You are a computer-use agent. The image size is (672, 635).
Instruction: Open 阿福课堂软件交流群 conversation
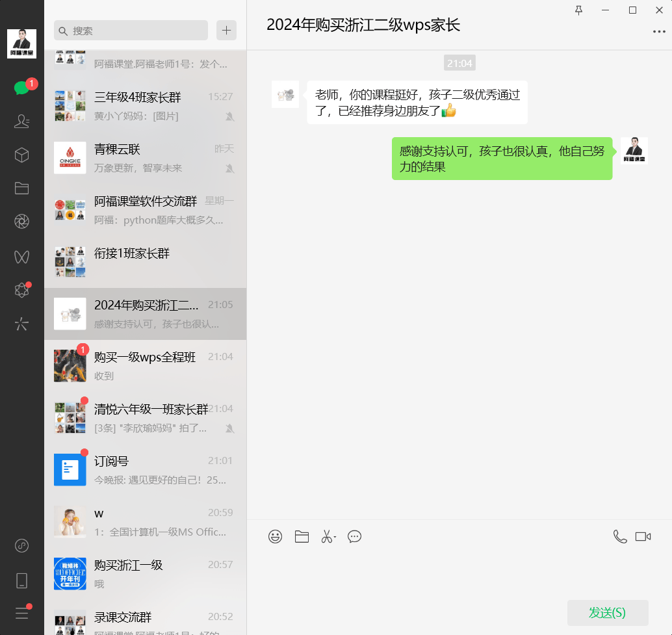click(146, 210)
